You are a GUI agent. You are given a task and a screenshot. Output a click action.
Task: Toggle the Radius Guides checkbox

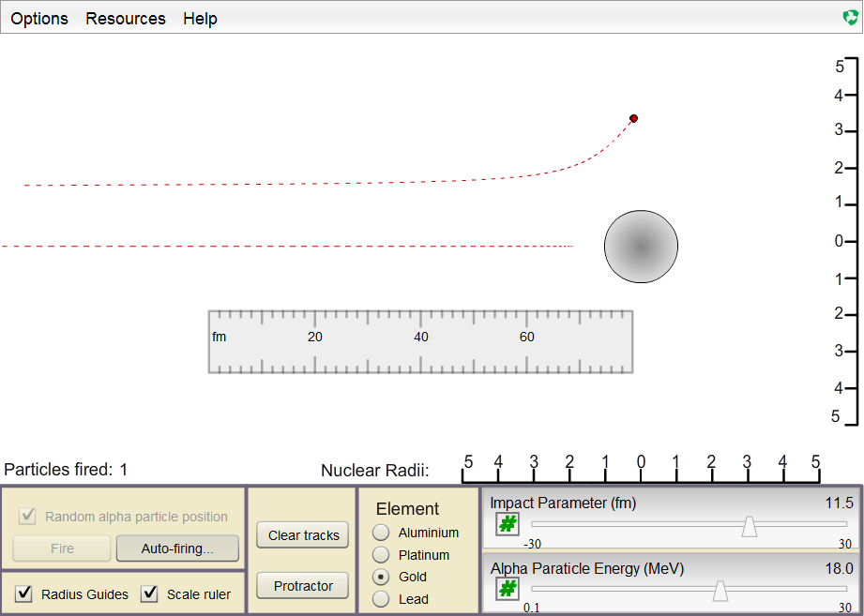pyautogui.click(x=25, y=593)
